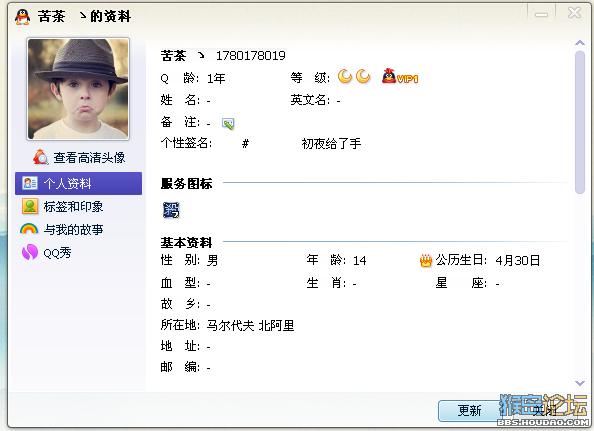This screenshot has width=594, height=431.
Task: Click the vertical scrollbar thumb
Action: (580, 122)
